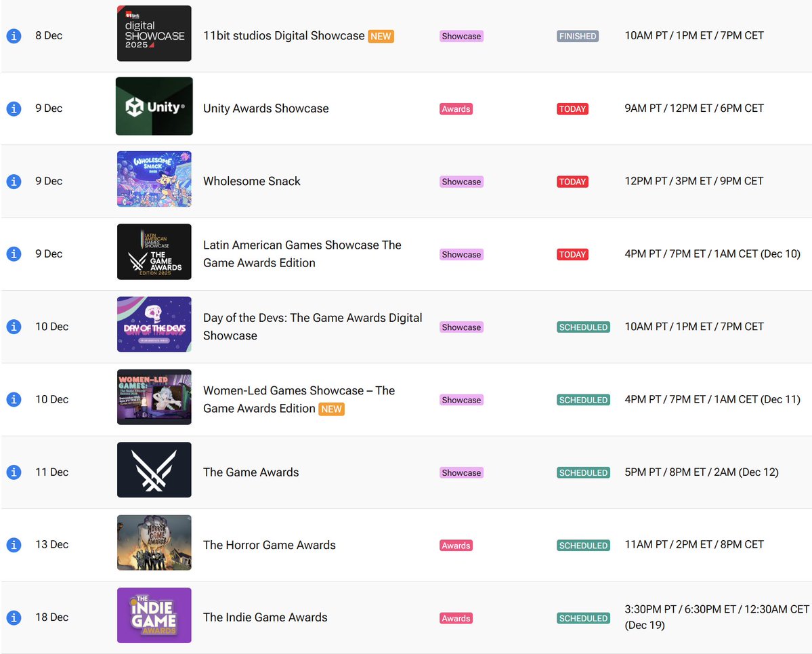This screenshot has height=654, width=812.
Task: Select '12PM PT / 3PM ET / 9PM CET' time
Action: pyautogui.click(x=694, y=181)
